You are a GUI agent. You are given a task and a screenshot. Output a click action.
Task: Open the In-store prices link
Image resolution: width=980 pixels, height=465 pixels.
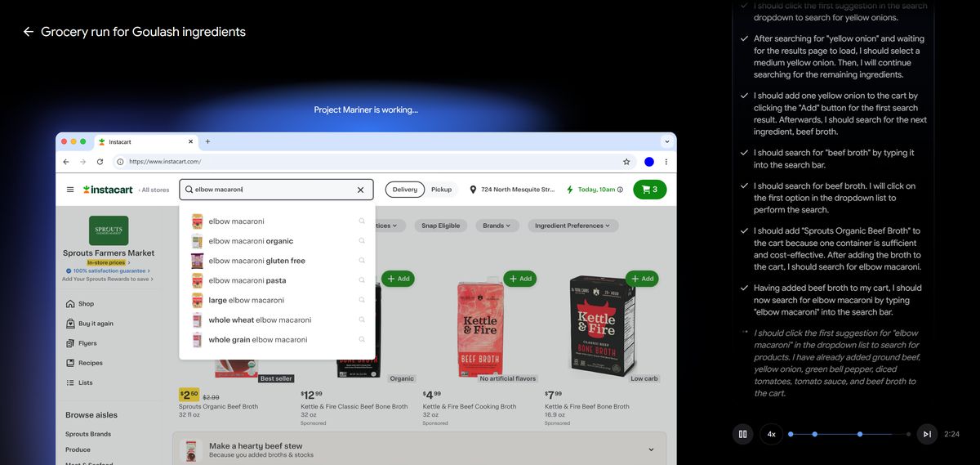(108, 263)
